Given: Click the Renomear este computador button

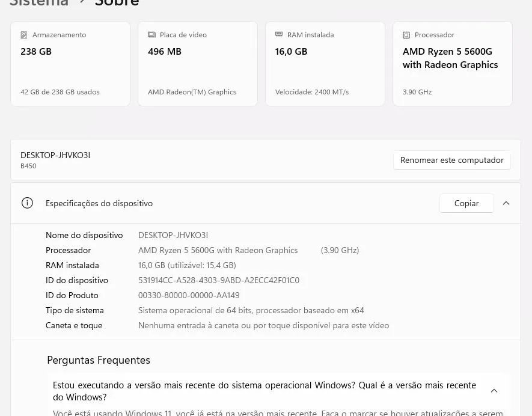Looking at the screenshot, I should click(x=451, y=160).
